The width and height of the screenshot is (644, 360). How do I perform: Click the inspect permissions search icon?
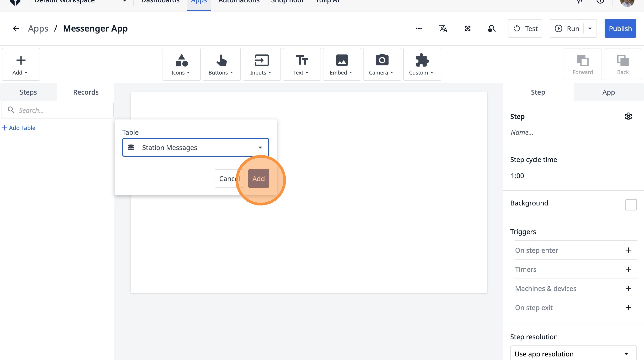click(491, 28)
